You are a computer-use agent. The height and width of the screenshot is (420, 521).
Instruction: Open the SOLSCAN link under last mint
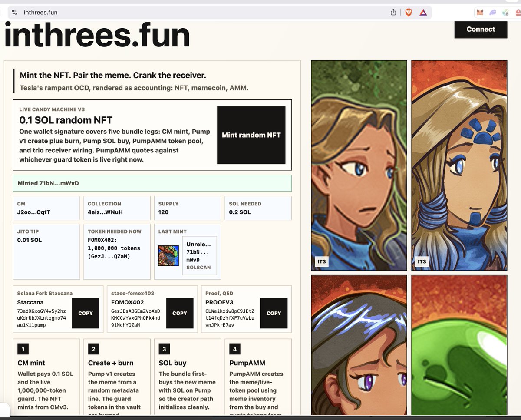(198, 268)
